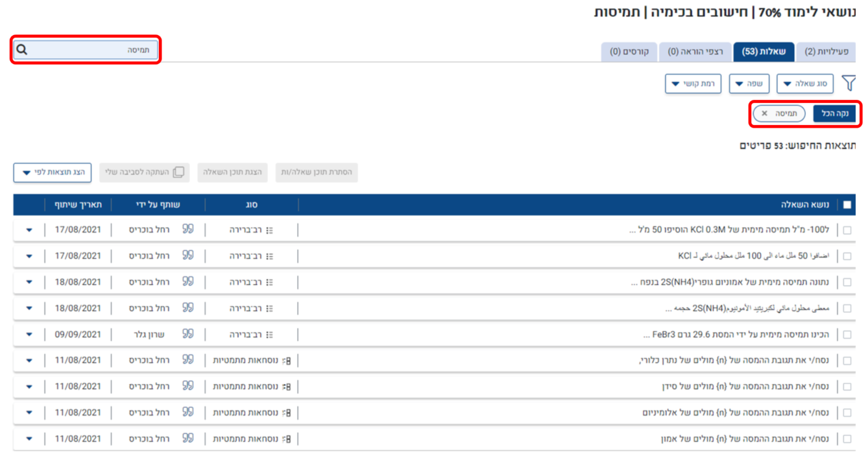Select all questions with header checkbox

(x=847, y=205)
